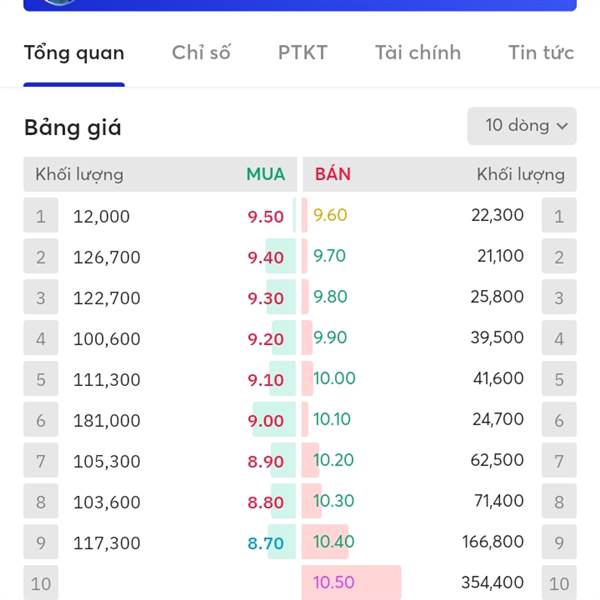Open the Chỉ số tab

click(201, 52)
